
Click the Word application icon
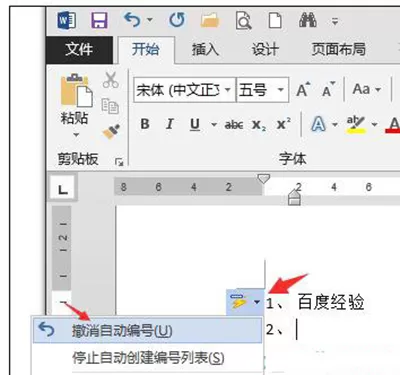[67, 20]
